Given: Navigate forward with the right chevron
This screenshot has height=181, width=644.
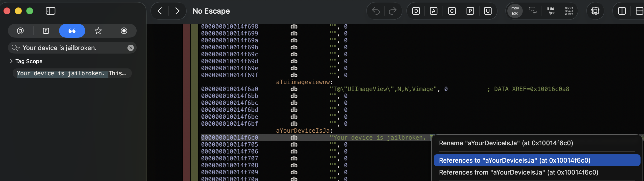Looking at the screenshot, I should (177, 11).
